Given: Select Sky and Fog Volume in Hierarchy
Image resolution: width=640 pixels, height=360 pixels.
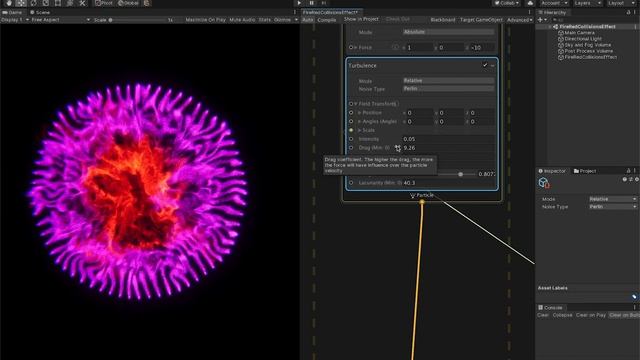Looking at the screenshot, I should click(584, 45).
